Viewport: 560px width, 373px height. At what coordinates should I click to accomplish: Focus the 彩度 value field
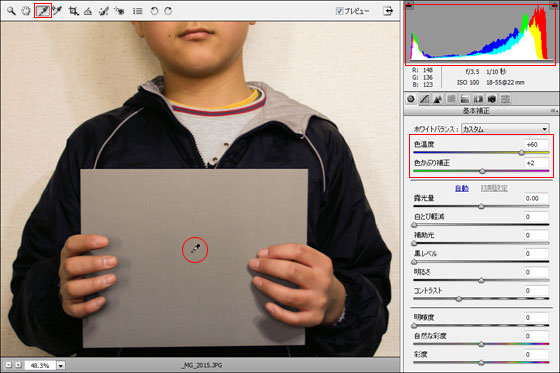click(536, 355)
